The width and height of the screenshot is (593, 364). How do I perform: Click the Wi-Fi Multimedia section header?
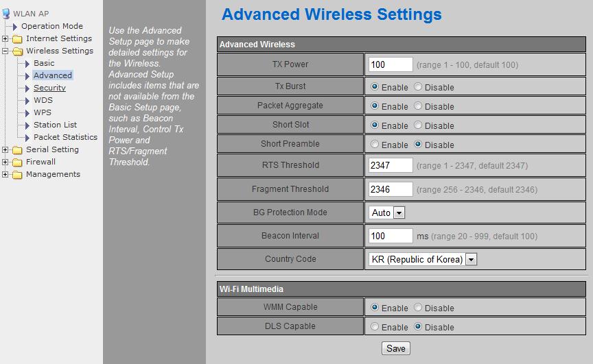(x=402, y=289)
